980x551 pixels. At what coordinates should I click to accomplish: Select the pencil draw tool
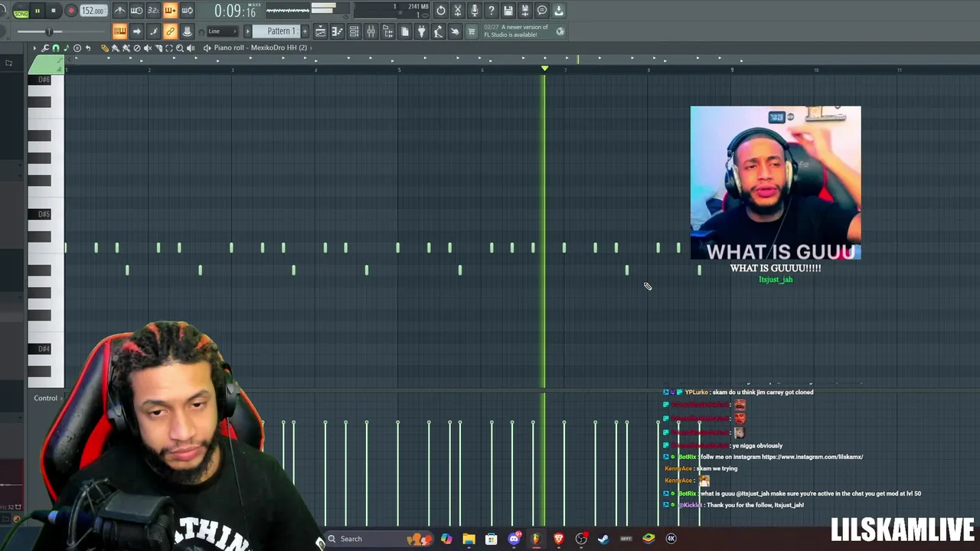click(x=105, y=48)
